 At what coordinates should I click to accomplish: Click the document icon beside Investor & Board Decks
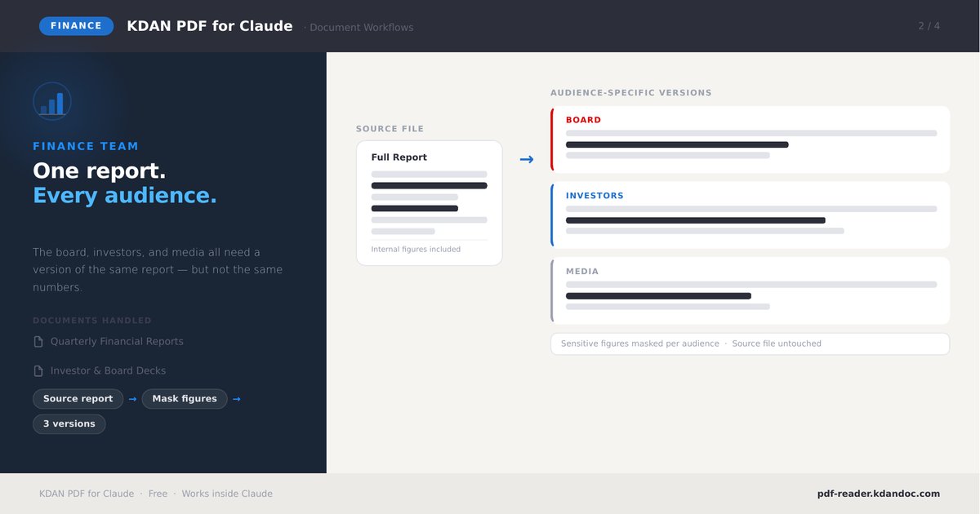pos(38,371)
